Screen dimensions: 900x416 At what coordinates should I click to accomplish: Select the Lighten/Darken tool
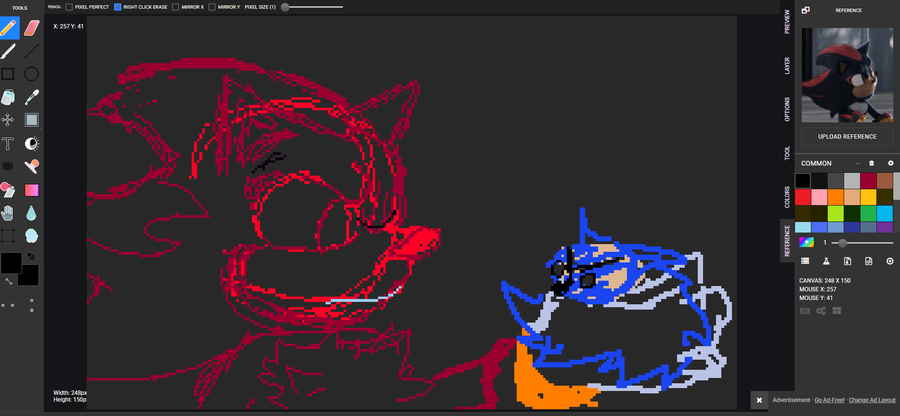click(32, 143)
